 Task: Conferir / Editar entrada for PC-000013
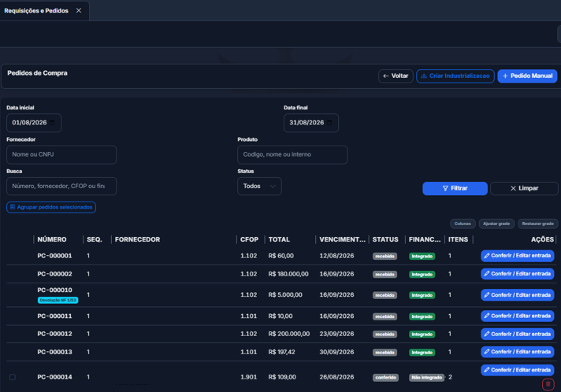[x=518, y=352]
